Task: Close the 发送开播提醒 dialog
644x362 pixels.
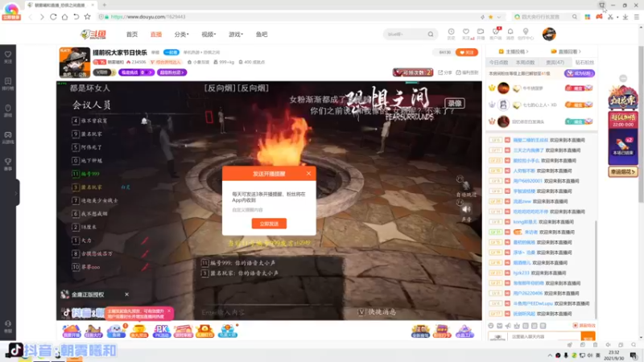Action: tap(308, 173)
